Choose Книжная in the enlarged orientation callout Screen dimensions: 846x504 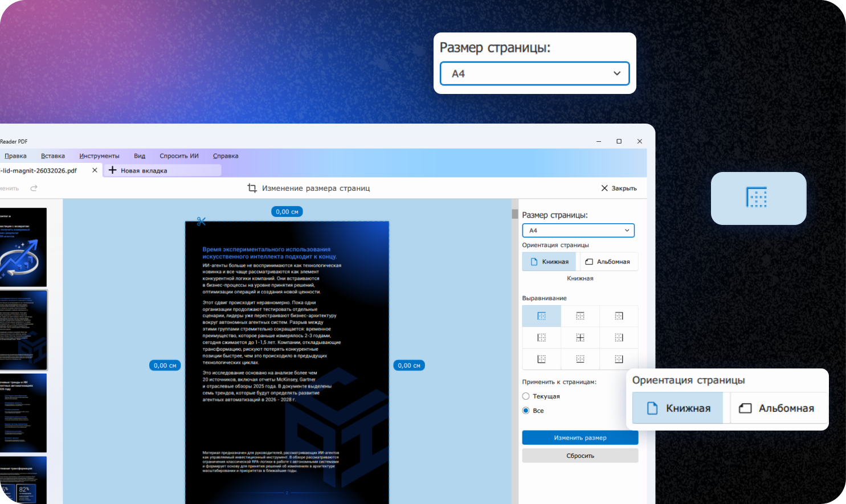678,408
